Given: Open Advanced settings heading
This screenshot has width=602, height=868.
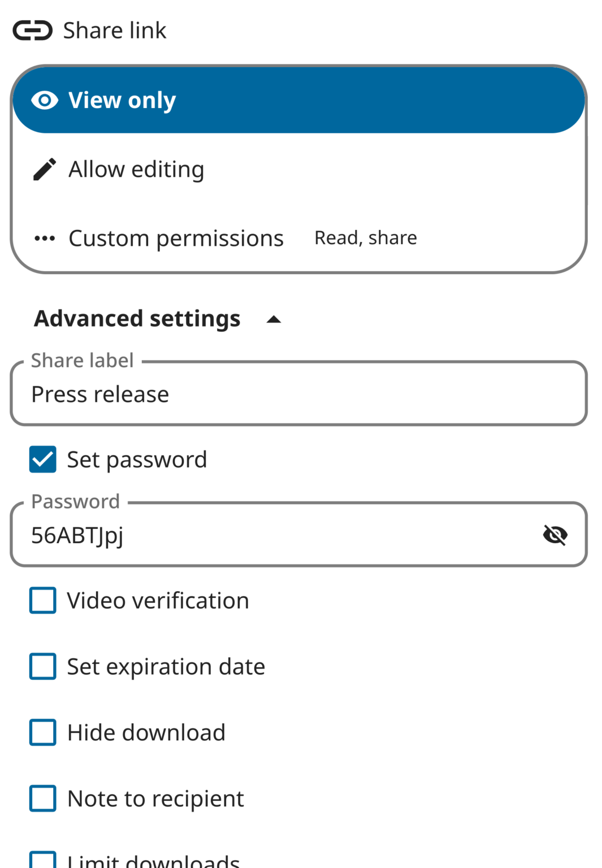Looking at the screenshot, I should click(137, 318).
